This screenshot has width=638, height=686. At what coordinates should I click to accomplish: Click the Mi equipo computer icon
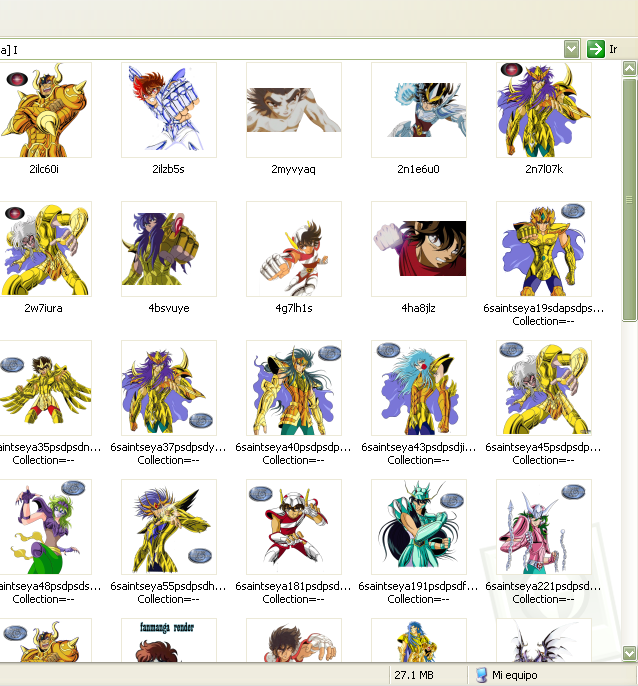click(x=481, y=675)
